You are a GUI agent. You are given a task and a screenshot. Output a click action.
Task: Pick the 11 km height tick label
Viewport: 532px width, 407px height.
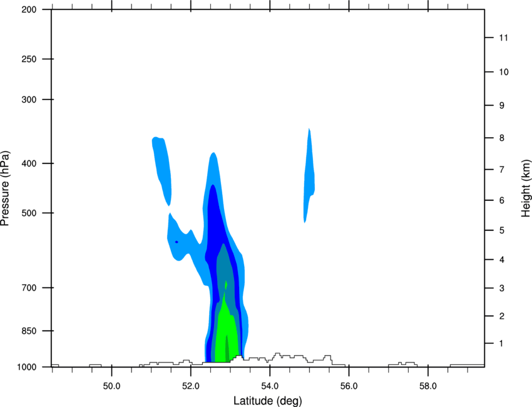[x=504, y=38]
